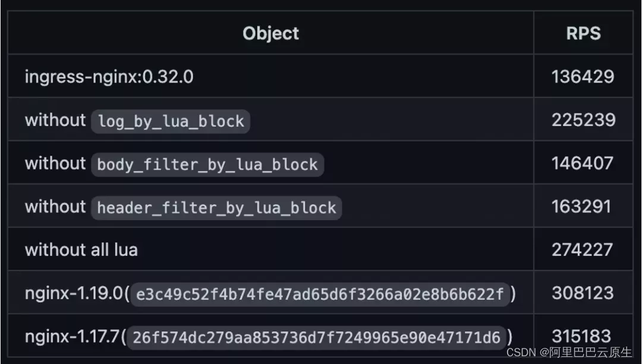Image resolution: width=642 pixels, height=364 pixels.
Task: Click 'without' in the log_by_lua_block row
Action: click(55, 120)
